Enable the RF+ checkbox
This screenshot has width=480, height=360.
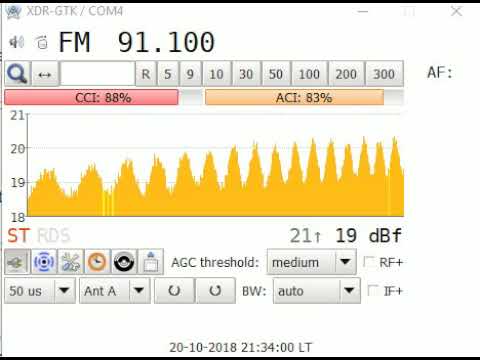coord(368,262)
